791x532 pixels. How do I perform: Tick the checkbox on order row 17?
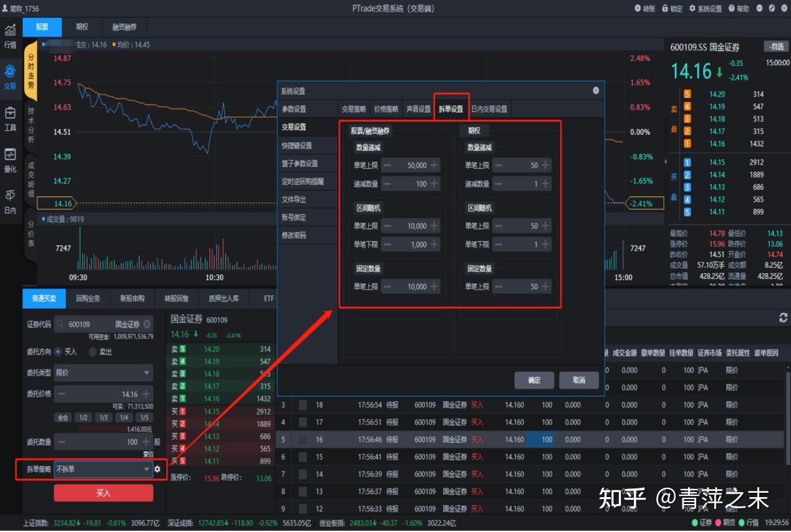coord(303,422)
